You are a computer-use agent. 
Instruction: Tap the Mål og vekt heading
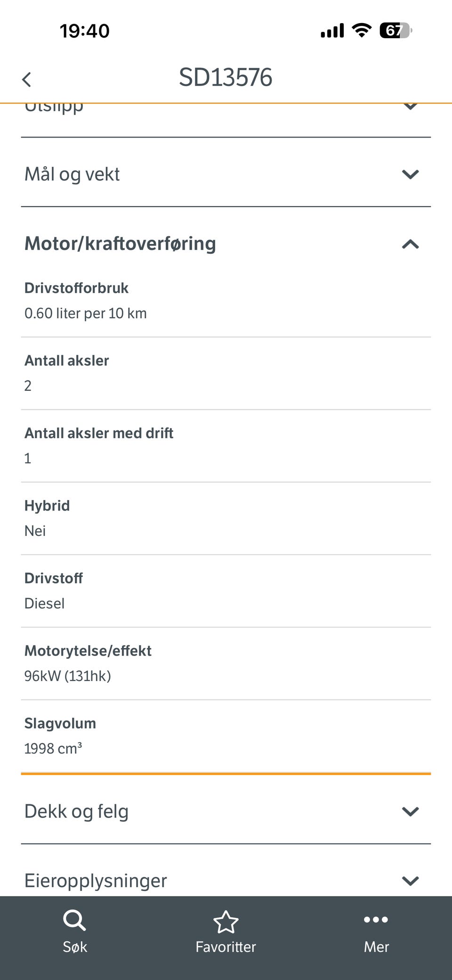(72, 174)
